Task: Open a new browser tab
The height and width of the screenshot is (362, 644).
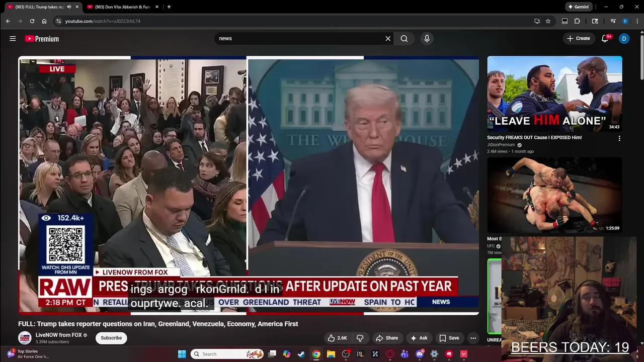Action: point(169,7)
